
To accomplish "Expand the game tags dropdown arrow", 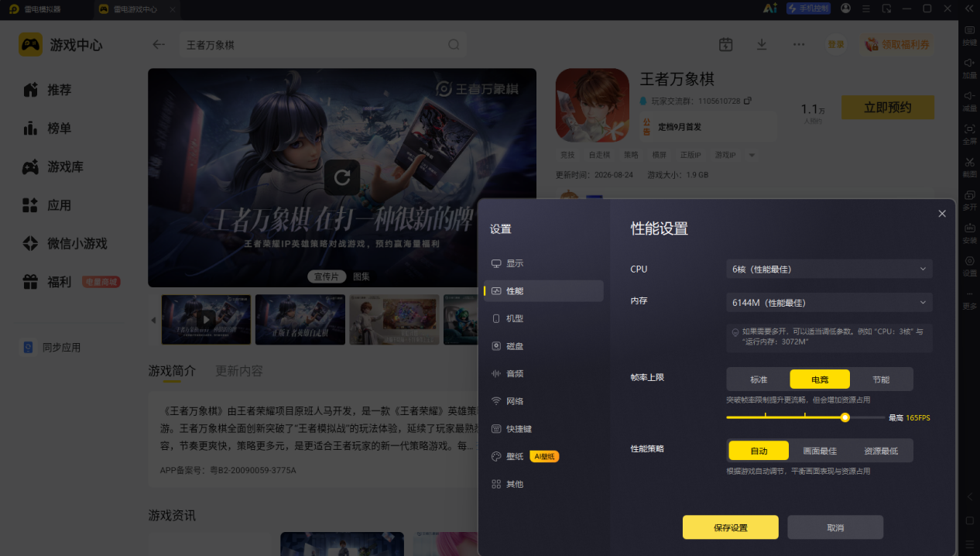I will (751, 156).
